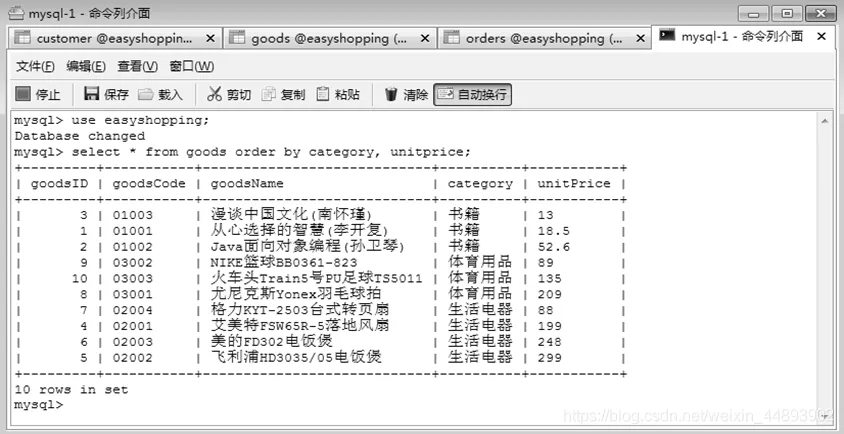Click the 'Database changed' output line
Screen dimensions: 844x434
(x=80, y=136)
